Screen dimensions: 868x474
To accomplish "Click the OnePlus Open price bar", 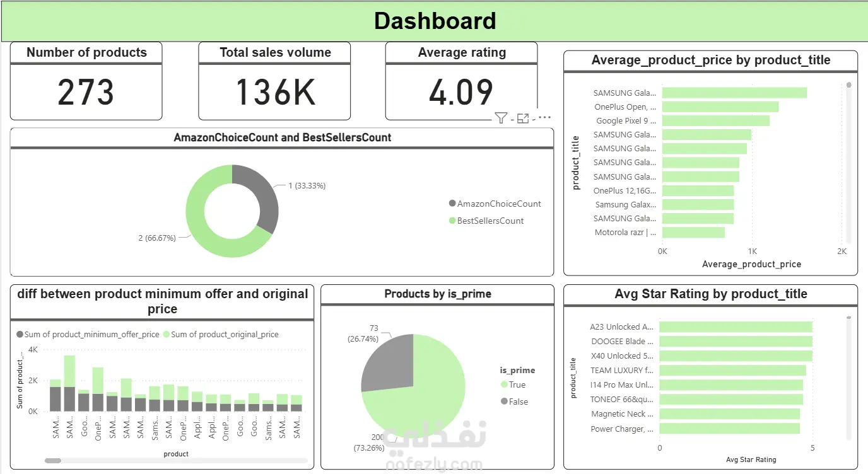I will (x=720, y=107).
